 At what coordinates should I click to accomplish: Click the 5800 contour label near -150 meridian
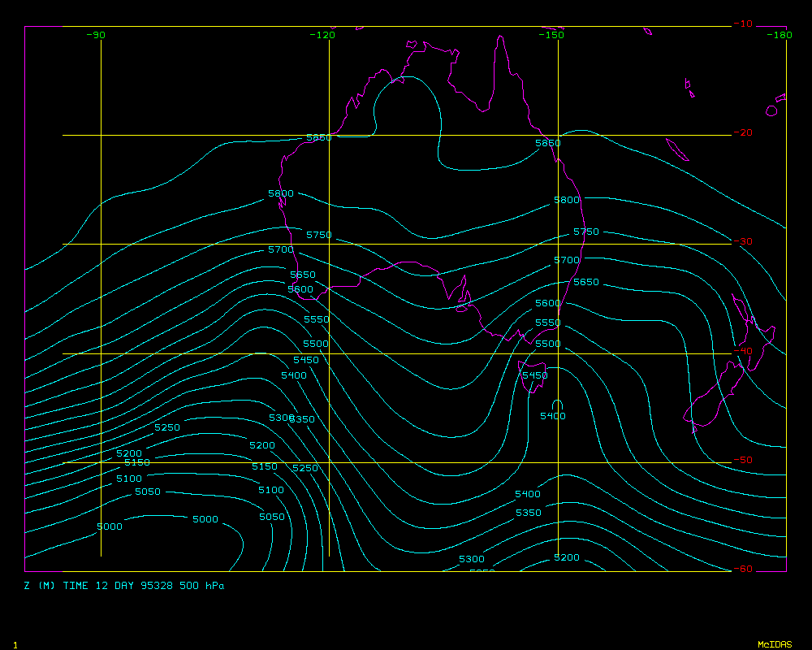[x=567, y=200]
